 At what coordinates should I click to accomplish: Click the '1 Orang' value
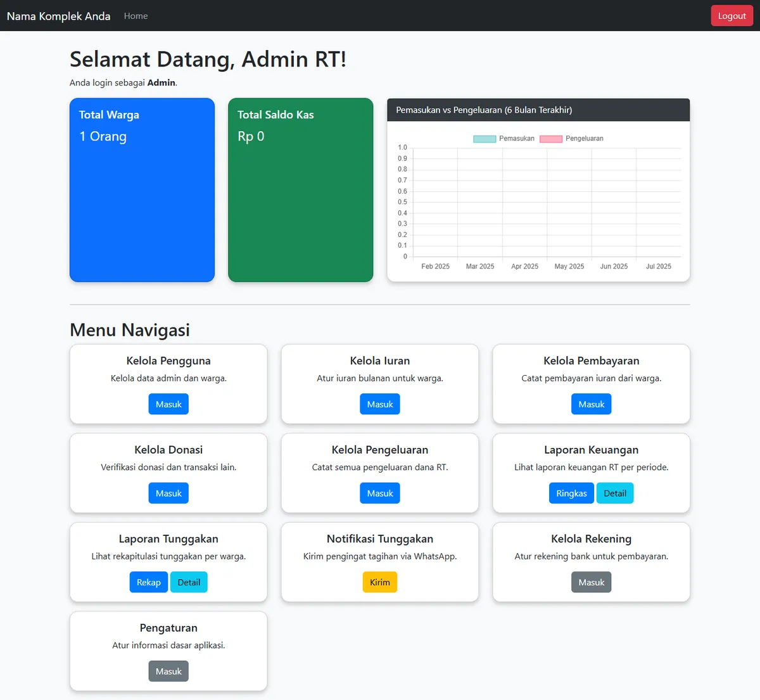coord(103,136)
